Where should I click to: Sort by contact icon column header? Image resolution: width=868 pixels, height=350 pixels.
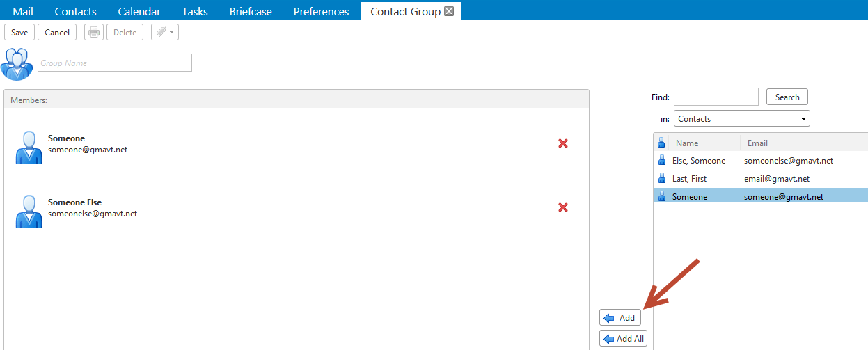661,143
